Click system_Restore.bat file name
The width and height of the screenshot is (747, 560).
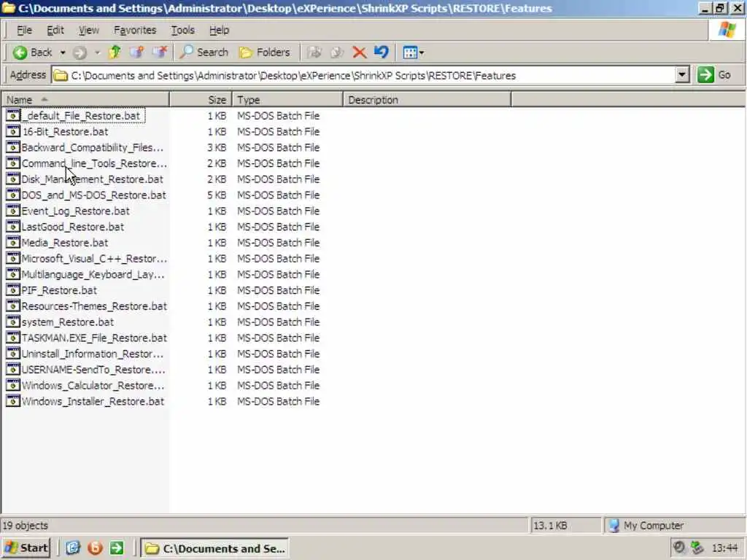pyautogui.click(x=68, y=322)
